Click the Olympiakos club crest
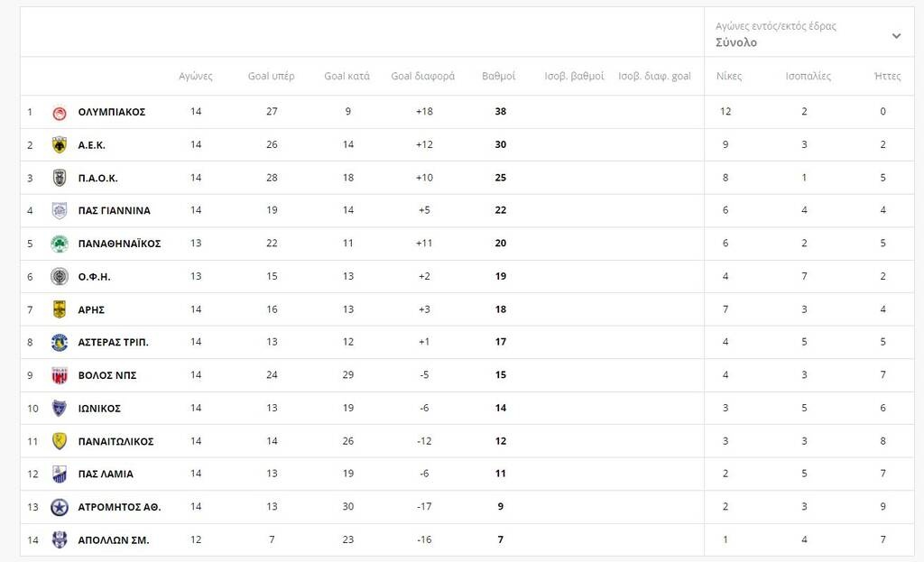The width and height of the screenshot is (924, 562). (x=60, y=113)
